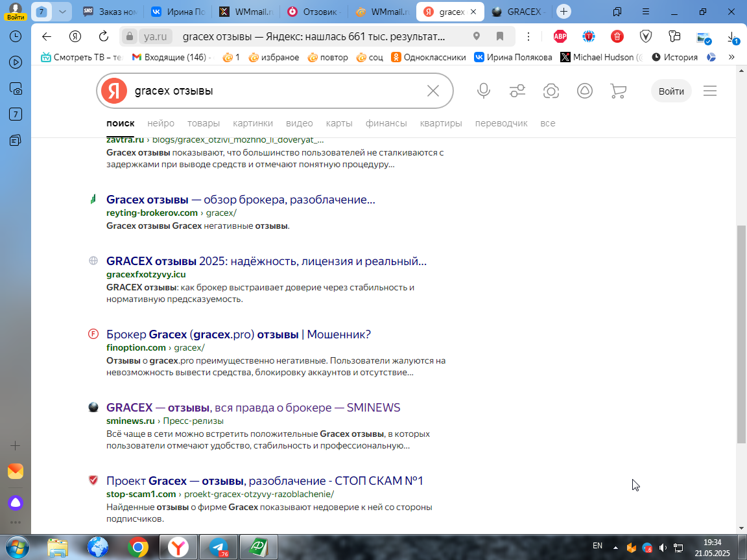This screenshot has height=560, width=747.
Task: Open GRACEX отзывы 2025 result link
Action: [x=267, y=261]
